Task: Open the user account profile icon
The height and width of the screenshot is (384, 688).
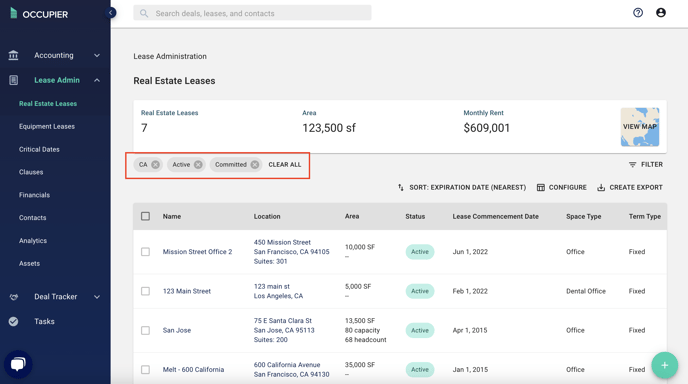Action: tap(661, 13)
